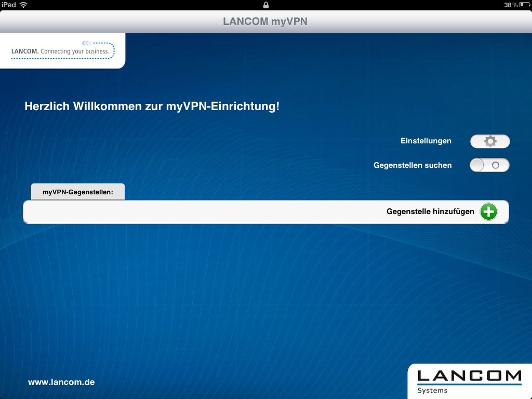Screen dimensions: 532x399
Task: Tap the 38% battery percentage
Action: (510, 5)
